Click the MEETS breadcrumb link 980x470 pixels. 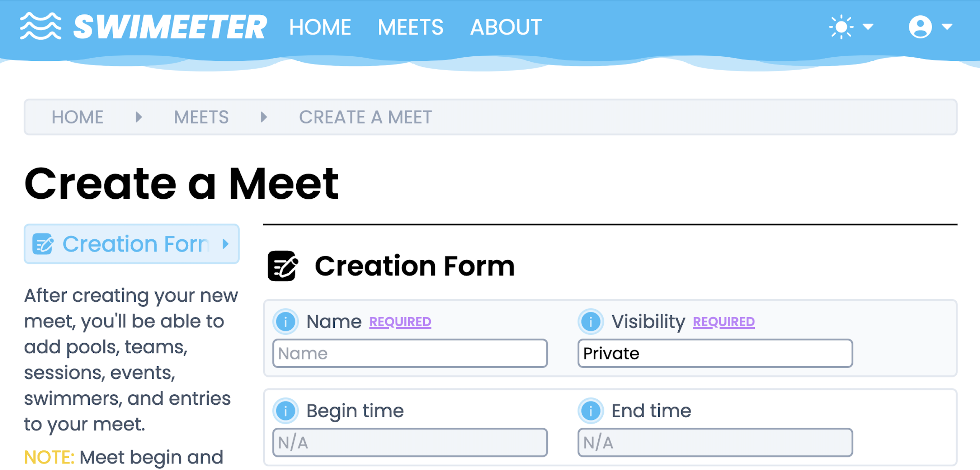201,117
